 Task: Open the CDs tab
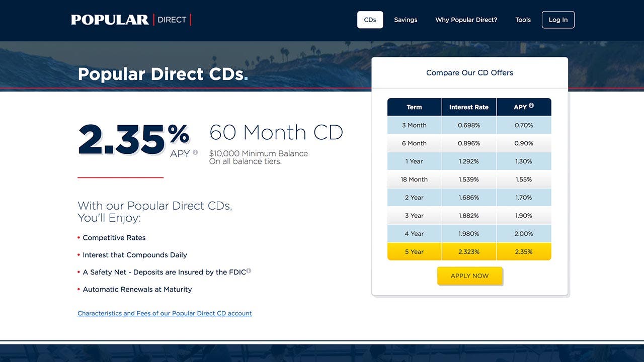click(370, 20)
